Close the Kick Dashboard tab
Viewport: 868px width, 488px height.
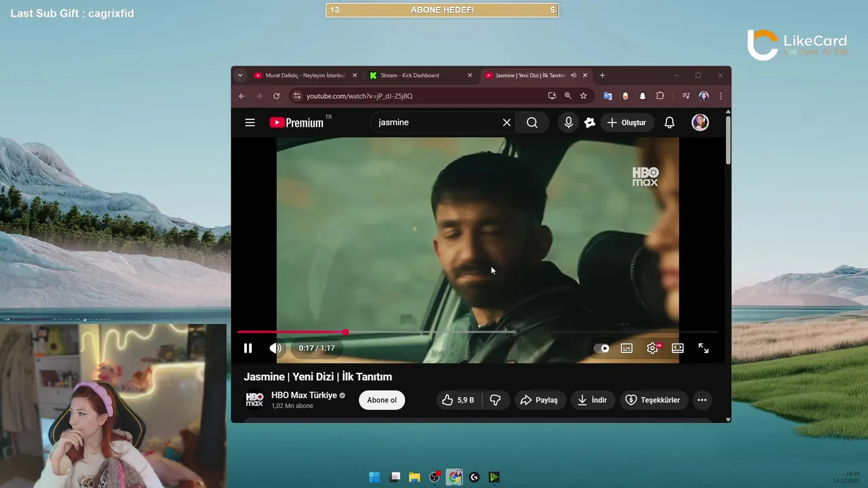click(470, 75)
